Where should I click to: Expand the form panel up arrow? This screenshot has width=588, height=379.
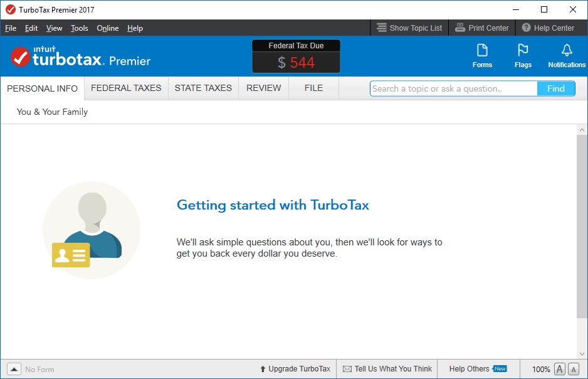[14, 369]
